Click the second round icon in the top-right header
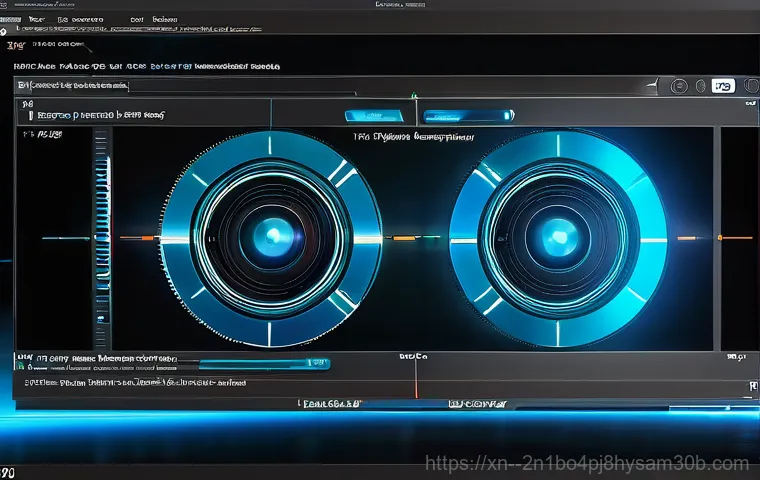The width and height of the screenshot is (760, 480). point(700,86)
